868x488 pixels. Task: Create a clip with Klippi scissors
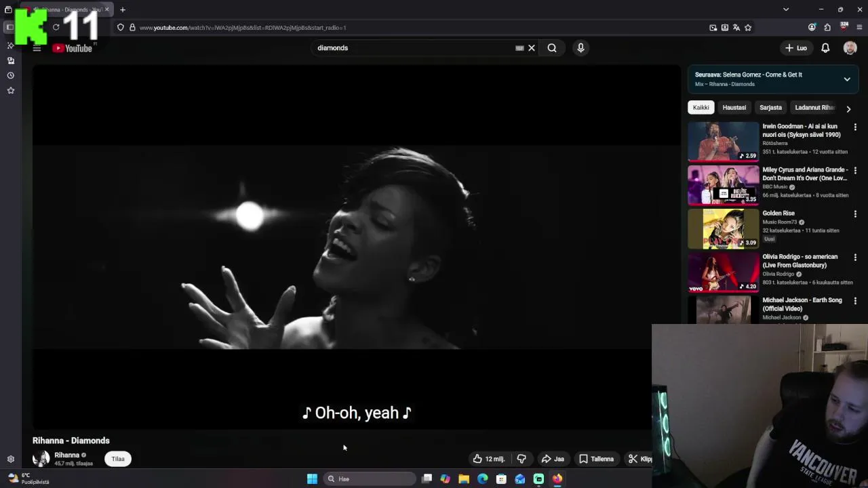[638, 459]
